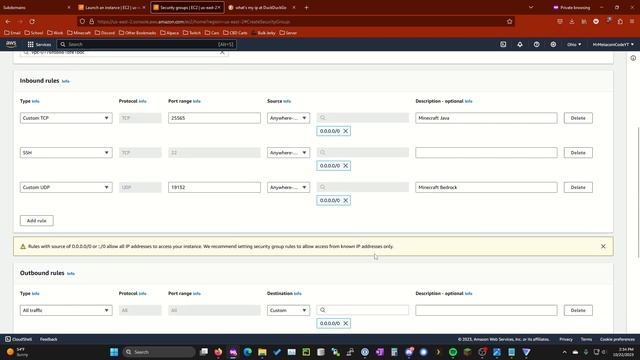Reload the page in Firefox
This screenshot has width=640, height=360.
[x=32, y=21]
